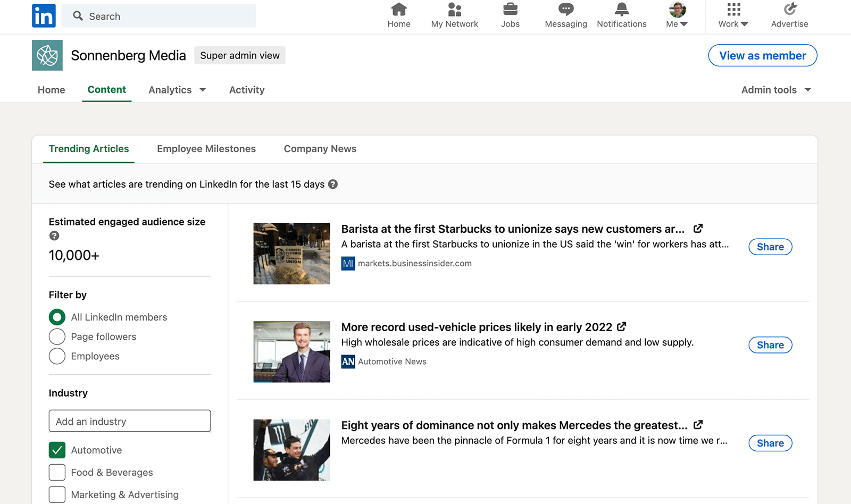This screenshot has width=851, height=504.
Task: Select the Employees filter option
Action: 57,356
